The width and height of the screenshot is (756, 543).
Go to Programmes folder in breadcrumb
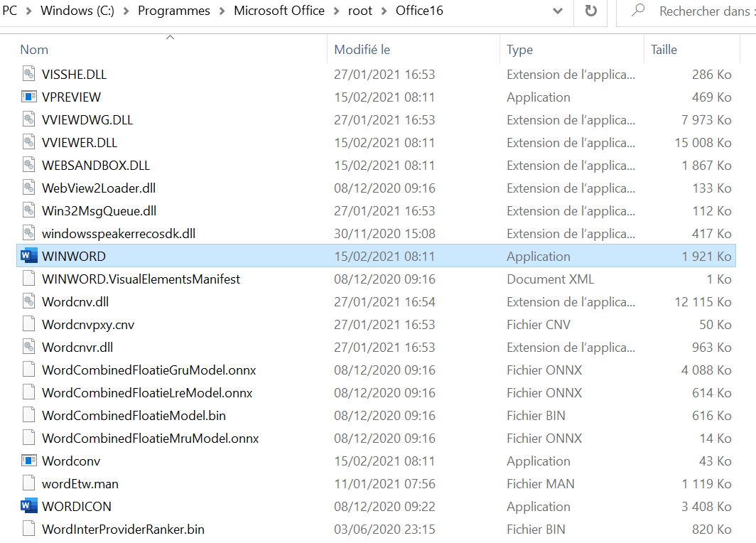click(174, 11)
